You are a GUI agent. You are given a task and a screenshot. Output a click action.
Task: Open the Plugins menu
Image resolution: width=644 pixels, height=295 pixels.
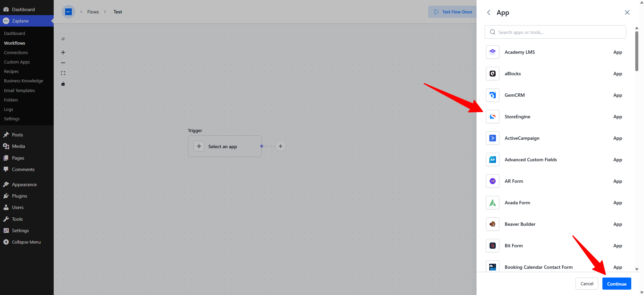[x=27, y=196]
